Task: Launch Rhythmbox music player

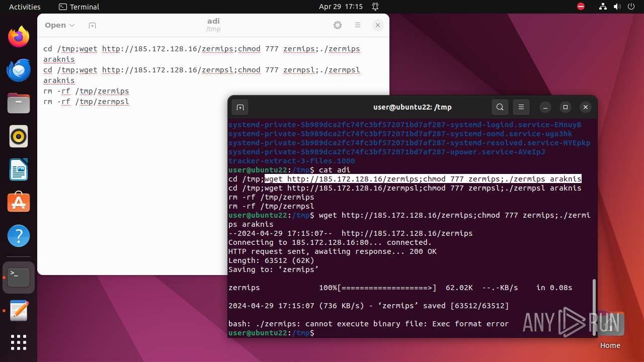Action: [19, 136]
